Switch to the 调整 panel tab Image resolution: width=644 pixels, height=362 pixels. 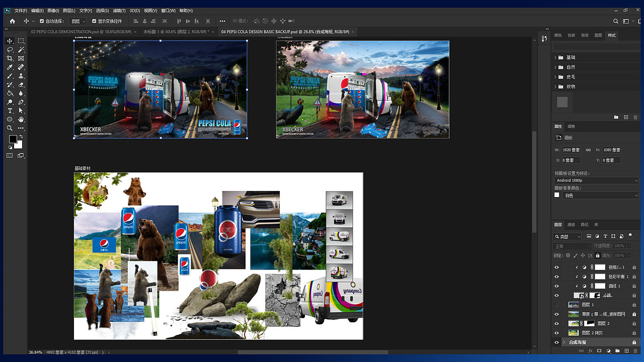click(571, 126)
